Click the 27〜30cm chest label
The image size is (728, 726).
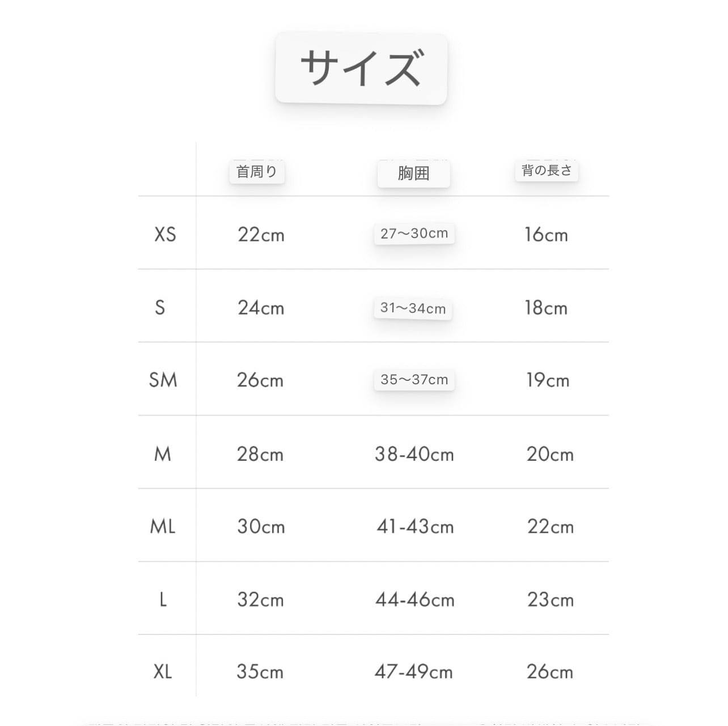[x=414, y=233]
